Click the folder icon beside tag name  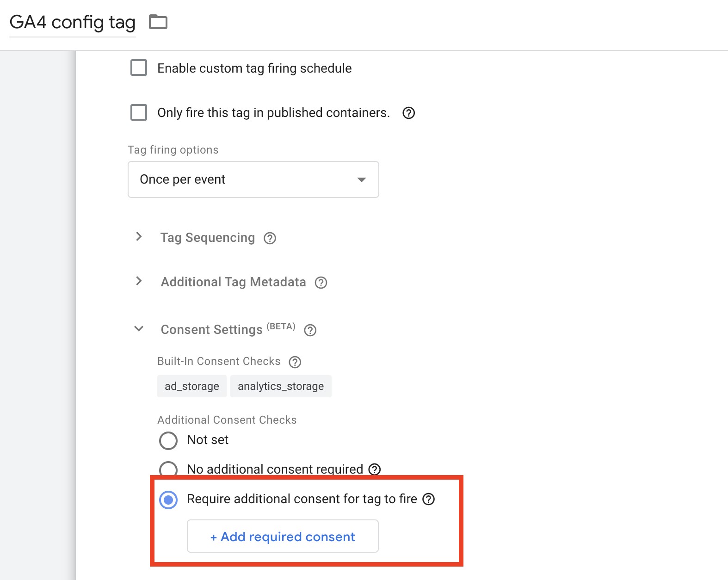coord(158,22)
